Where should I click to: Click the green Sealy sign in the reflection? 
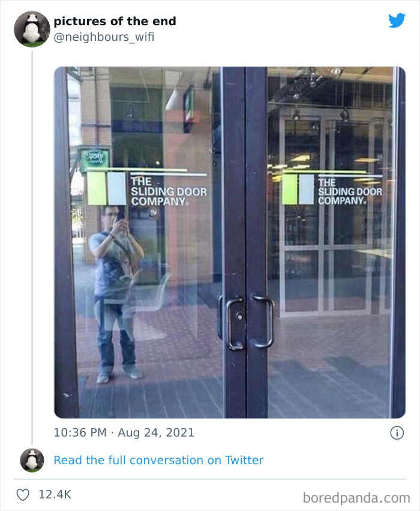[95, 159]
